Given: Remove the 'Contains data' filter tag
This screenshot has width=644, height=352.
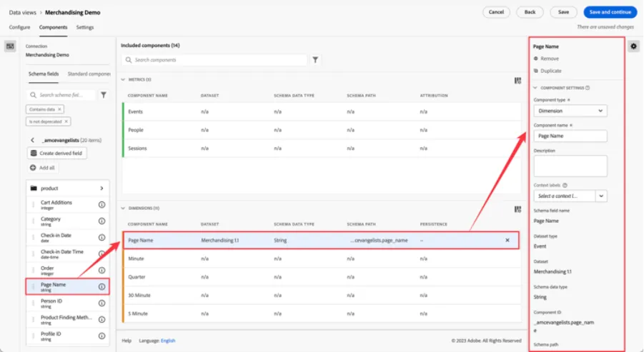Looking at the screenshot, I should point(59,109).
